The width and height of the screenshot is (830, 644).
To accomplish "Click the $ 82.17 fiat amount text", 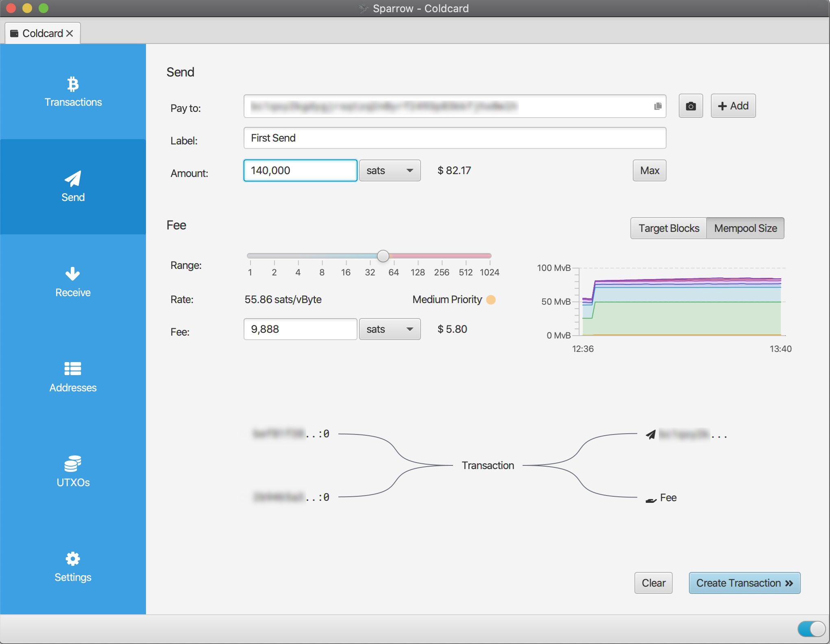I will coord(454,170).
